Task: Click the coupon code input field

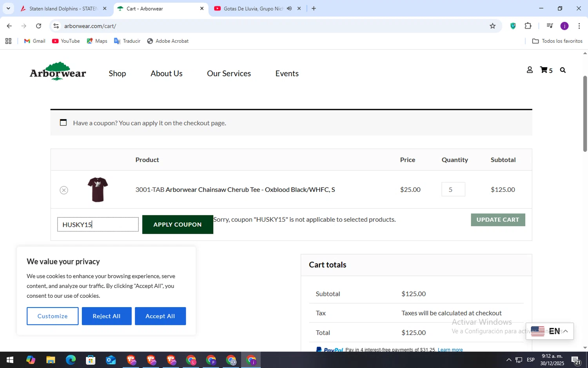Action: pyautogui.click(x=98, y=224)
